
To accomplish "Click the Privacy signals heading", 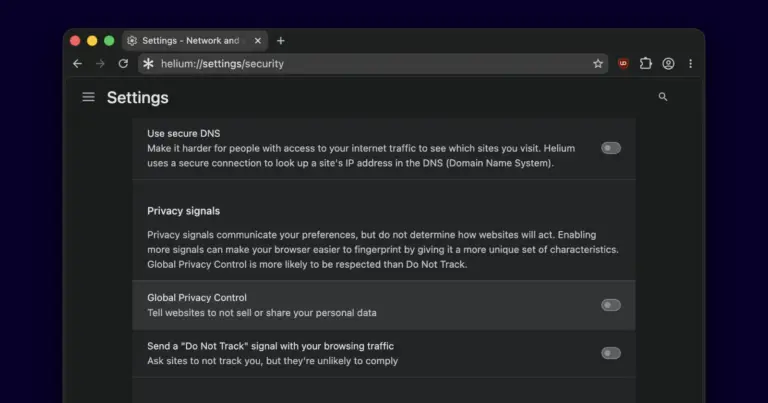I will coord(183,211).
